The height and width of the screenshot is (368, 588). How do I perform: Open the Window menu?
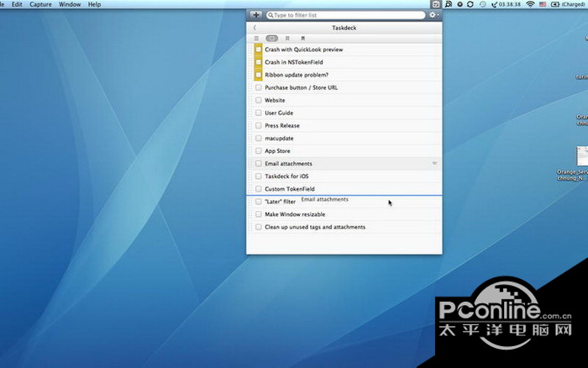(x=70, y=4)
